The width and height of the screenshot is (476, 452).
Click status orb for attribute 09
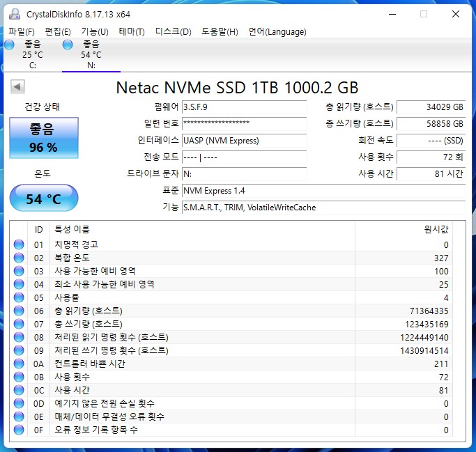pyautogui.click(x=19, y=350)
